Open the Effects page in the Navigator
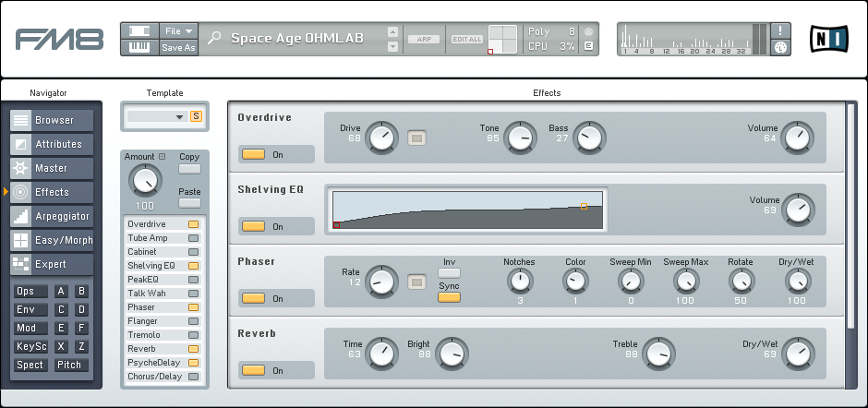The image size is (868, 408). [52, 192]
